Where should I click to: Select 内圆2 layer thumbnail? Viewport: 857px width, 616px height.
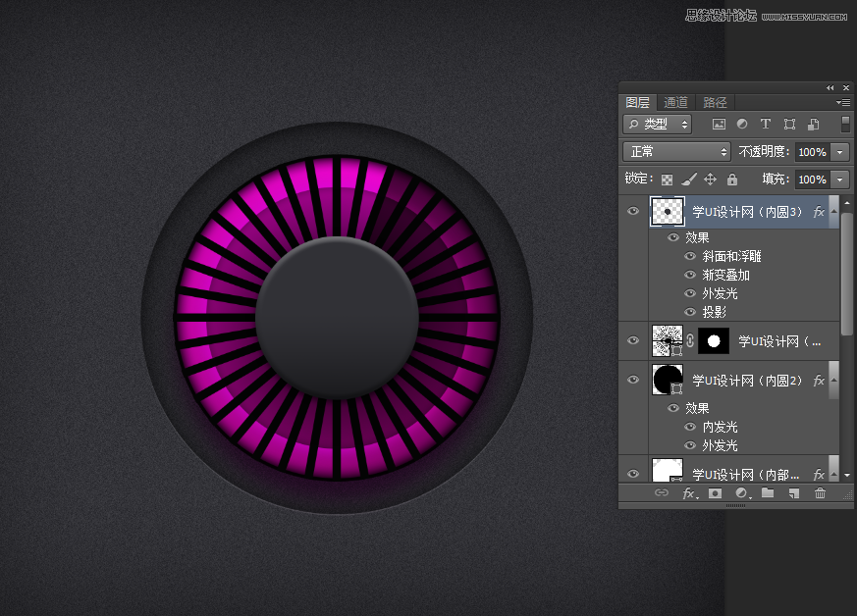click(x=668, y=380)
